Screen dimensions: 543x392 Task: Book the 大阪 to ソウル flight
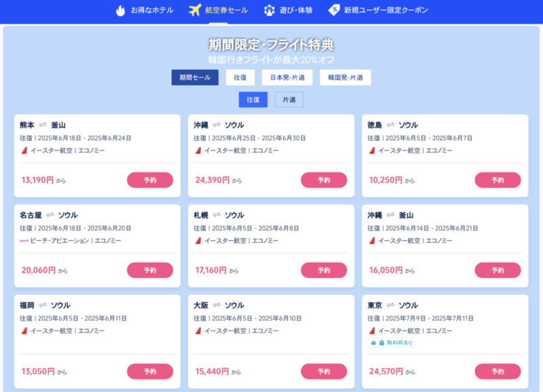point(324,371)
